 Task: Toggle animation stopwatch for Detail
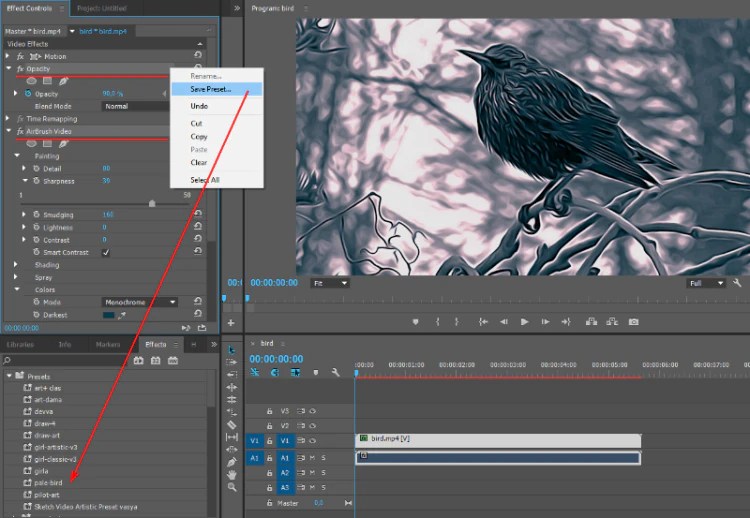coord(36,168)
